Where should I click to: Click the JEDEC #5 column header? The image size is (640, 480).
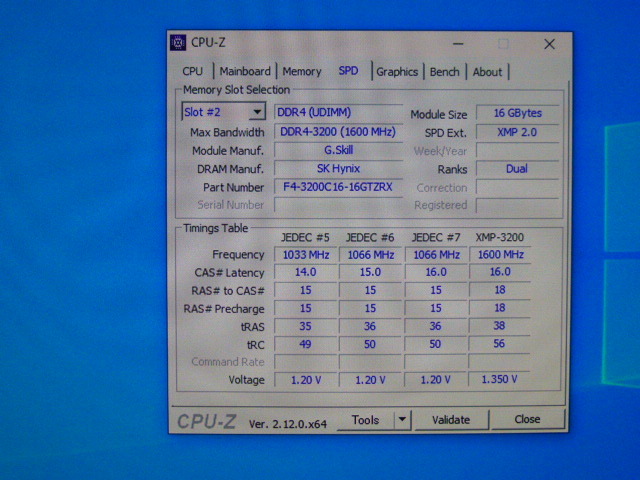click(x=305, y=237)
